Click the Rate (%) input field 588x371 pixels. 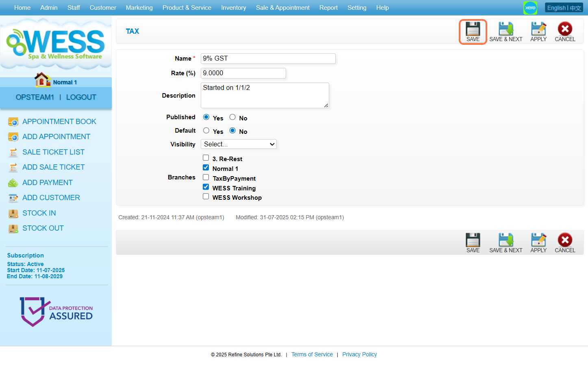click(243, 73)
